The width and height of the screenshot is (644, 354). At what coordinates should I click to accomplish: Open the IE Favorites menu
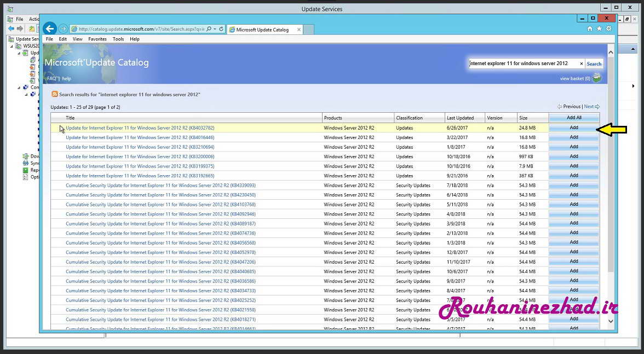97,39
